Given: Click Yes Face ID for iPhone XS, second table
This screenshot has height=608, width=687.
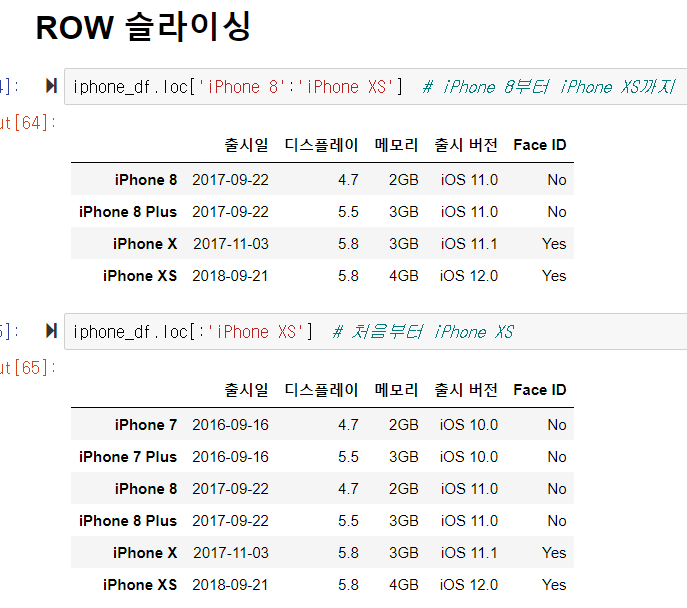Looking at the screenshot, I should [554, 584].
